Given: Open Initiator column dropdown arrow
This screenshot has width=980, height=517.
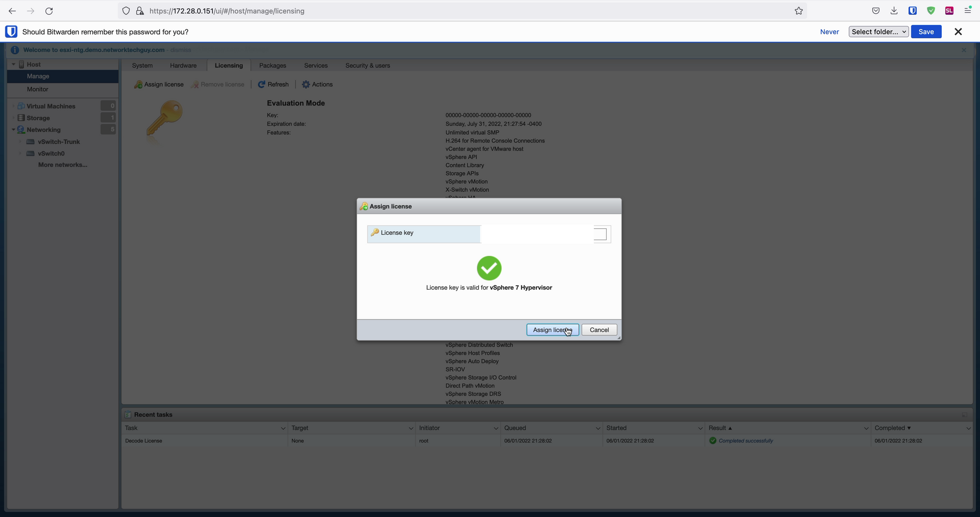Looking at the screenshot, I should (x=495, y=428).
